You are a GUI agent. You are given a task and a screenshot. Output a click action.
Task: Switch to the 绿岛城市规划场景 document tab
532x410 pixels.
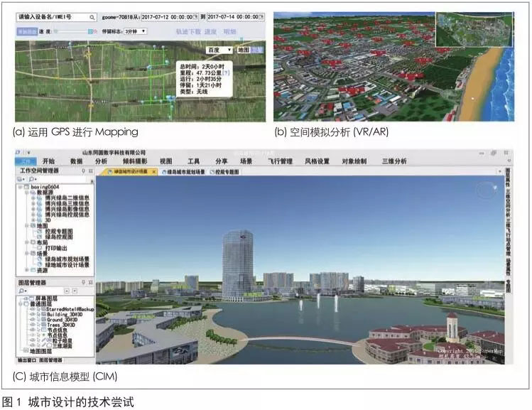[183, 172]
